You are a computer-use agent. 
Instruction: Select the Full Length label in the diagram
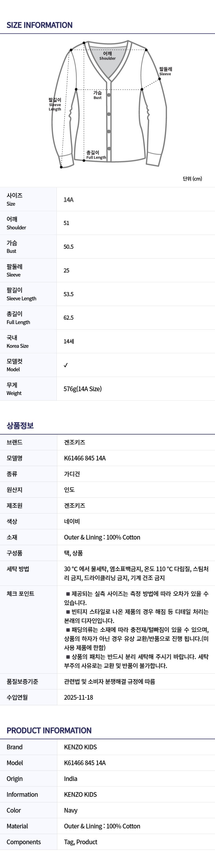(96, 155)
